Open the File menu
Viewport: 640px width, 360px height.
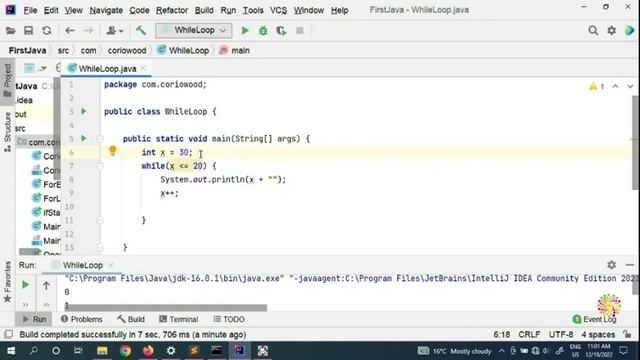[x=30, y=10]
